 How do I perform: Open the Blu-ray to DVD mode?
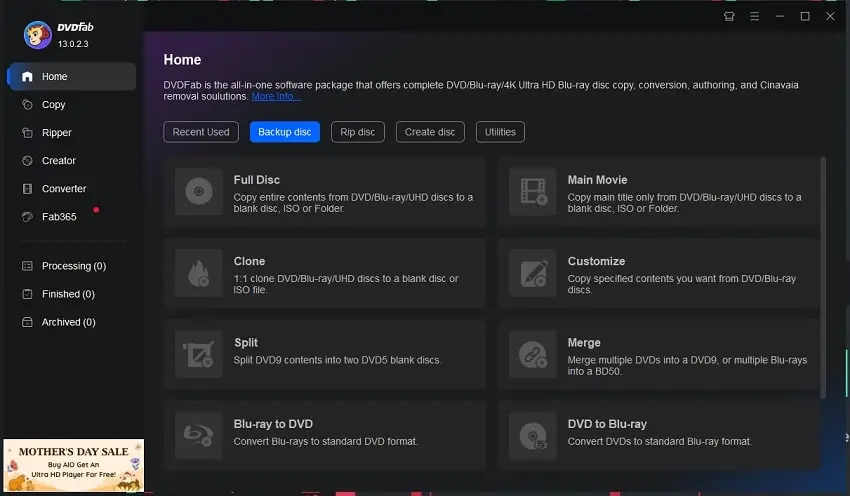coord(325,436)
